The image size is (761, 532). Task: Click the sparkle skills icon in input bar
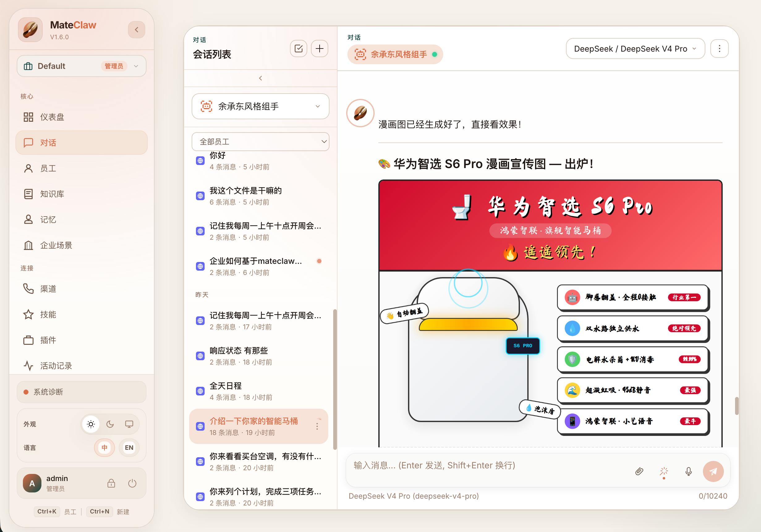pos(664,471)
